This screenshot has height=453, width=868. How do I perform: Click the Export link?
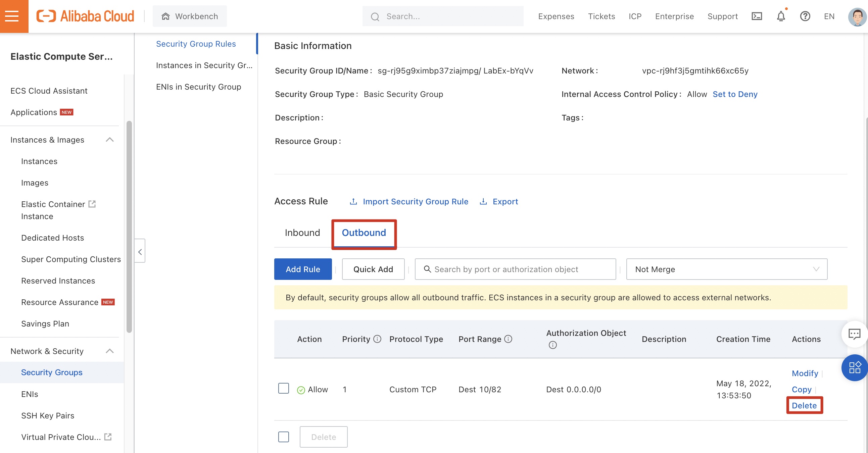tap(505, 201)
